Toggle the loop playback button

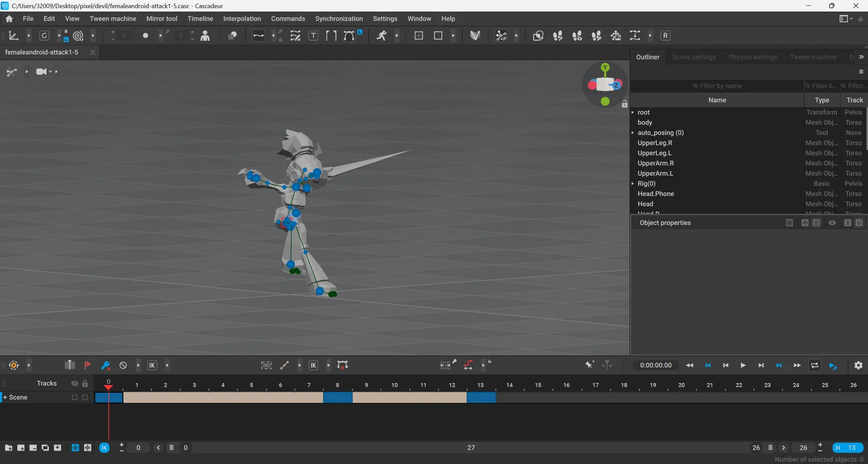(814, 365)
